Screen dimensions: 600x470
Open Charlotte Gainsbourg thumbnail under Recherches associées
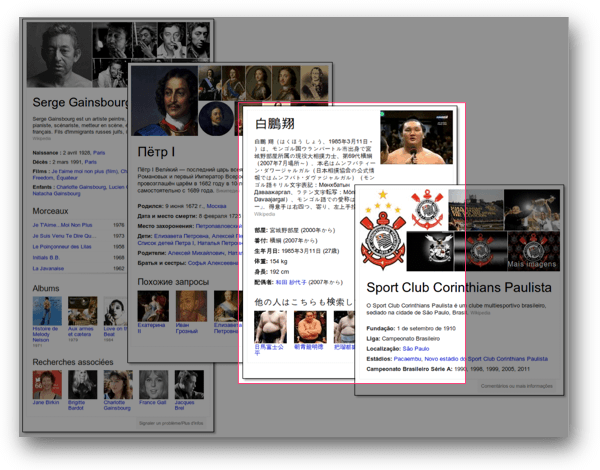click(x=118, y=385)
